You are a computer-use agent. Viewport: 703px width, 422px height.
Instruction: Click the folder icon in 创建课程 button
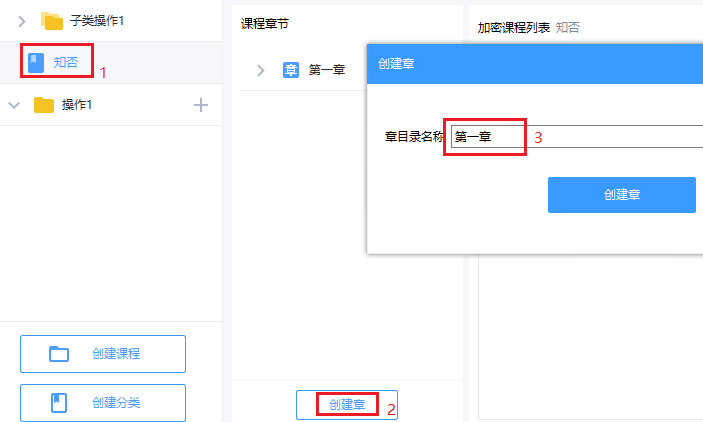pos(60,354)
